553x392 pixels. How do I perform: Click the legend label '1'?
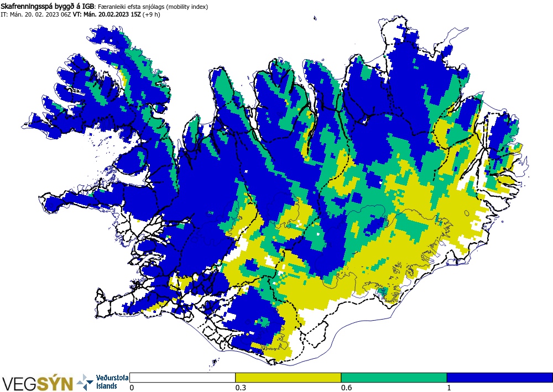449,388
